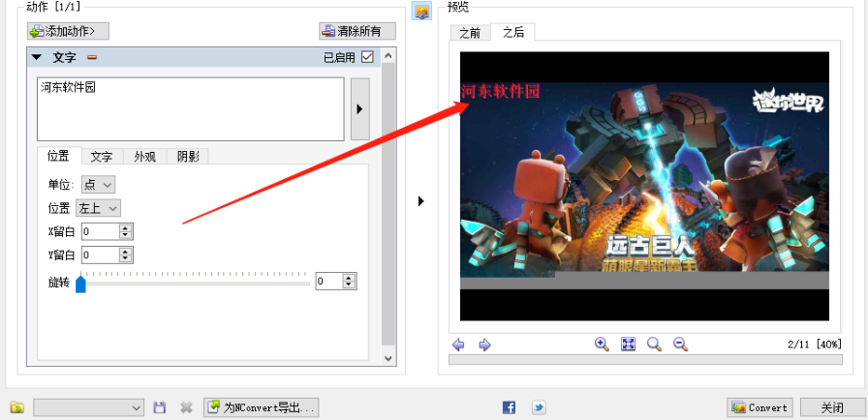The height and width of the screenshot is (420, 868).
Task: Click the delete script X icon
Action: [187, 407]
